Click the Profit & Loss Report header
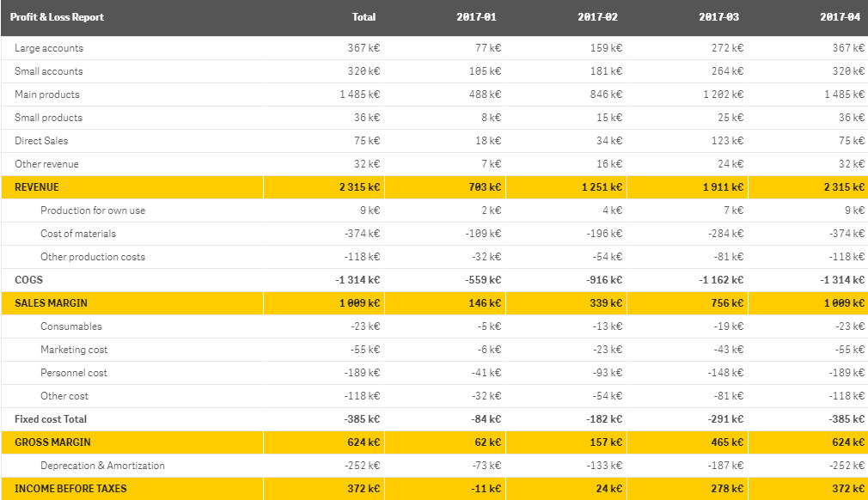This screenshot has height=500, width=868. 57,17
